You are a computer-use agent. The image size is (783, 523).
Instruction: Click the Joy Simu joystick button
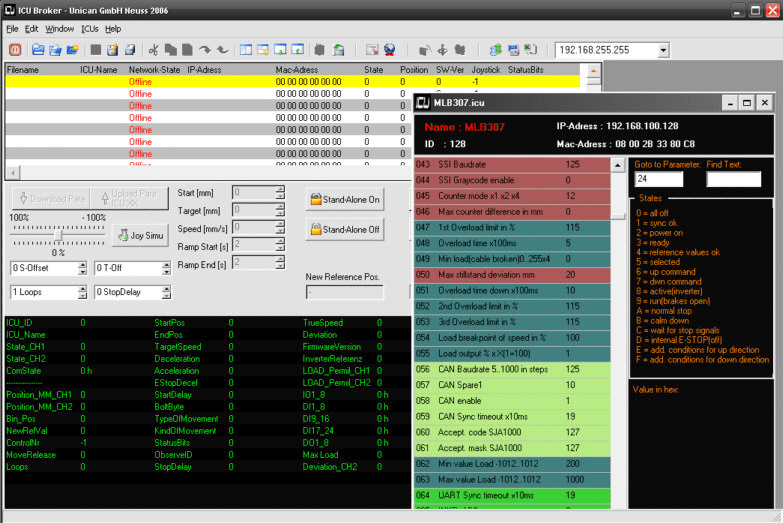click(142, 236)
